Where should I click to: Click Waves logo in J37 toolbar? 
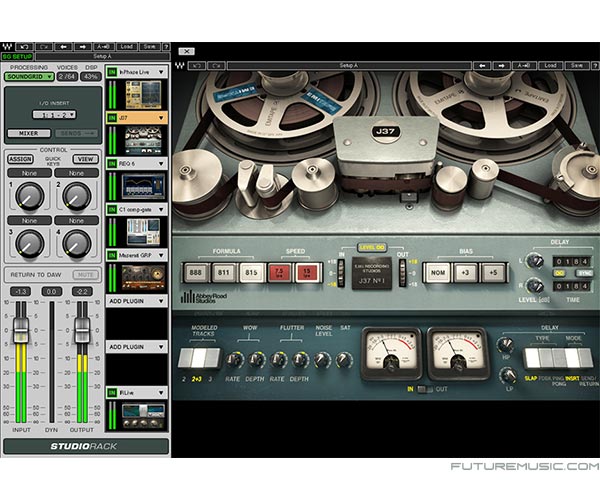click(179, 65)
